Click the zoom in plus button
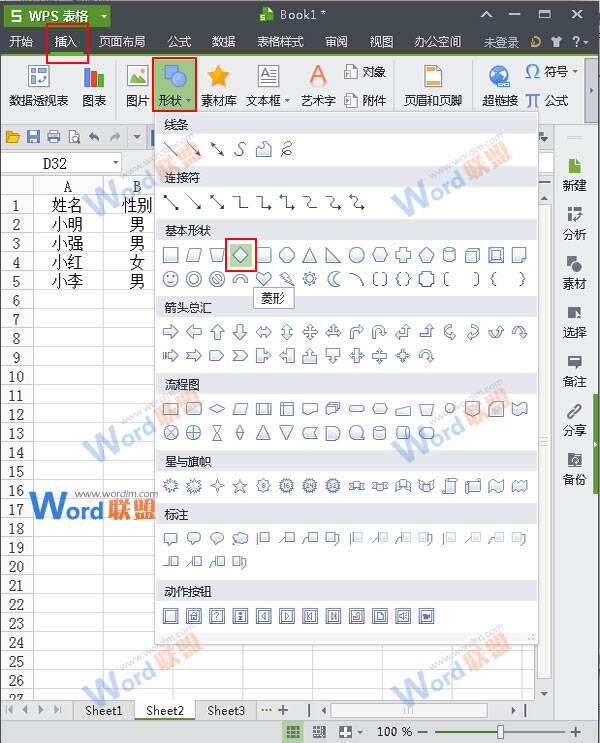The height and width of the screenshot is (743, 600). (575, 732)
